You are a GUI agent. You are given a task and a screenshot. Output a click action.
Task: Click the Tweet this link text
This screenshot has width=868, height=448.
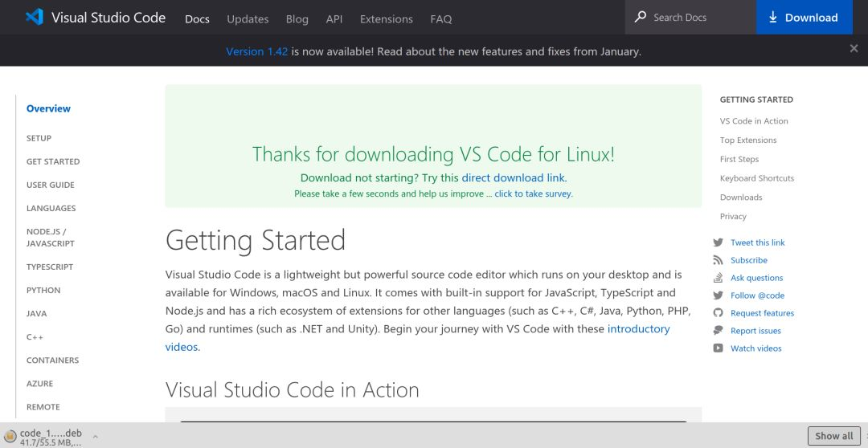[x=757, y=242]
